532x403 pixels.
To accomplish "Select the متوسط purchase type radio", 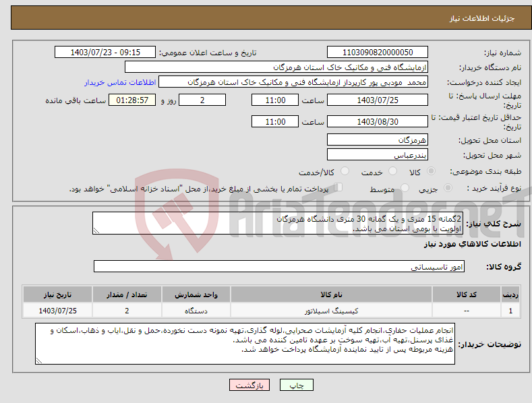I will coord(405,187).
